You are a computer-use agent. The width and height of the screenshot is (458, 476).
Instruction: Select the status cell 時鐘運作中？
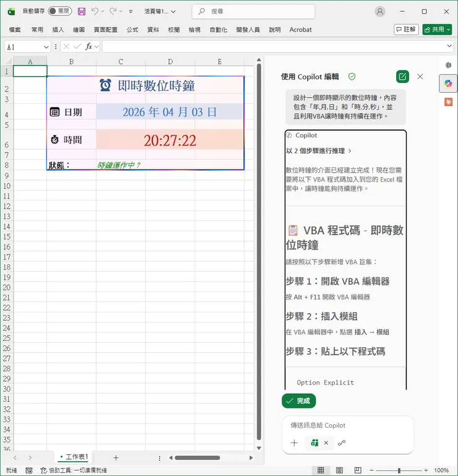coord(121,165)
